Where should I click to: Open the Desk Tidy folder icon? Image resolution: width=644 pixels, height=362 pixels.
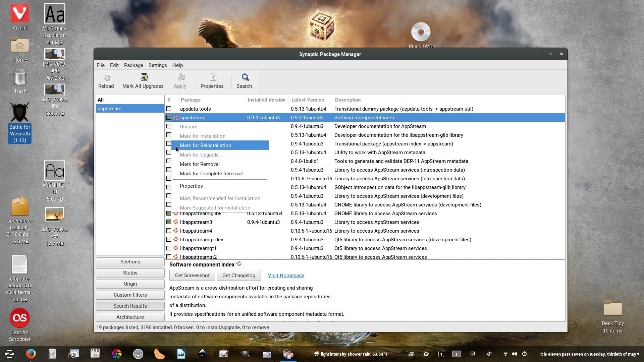(x=612, y=308)
